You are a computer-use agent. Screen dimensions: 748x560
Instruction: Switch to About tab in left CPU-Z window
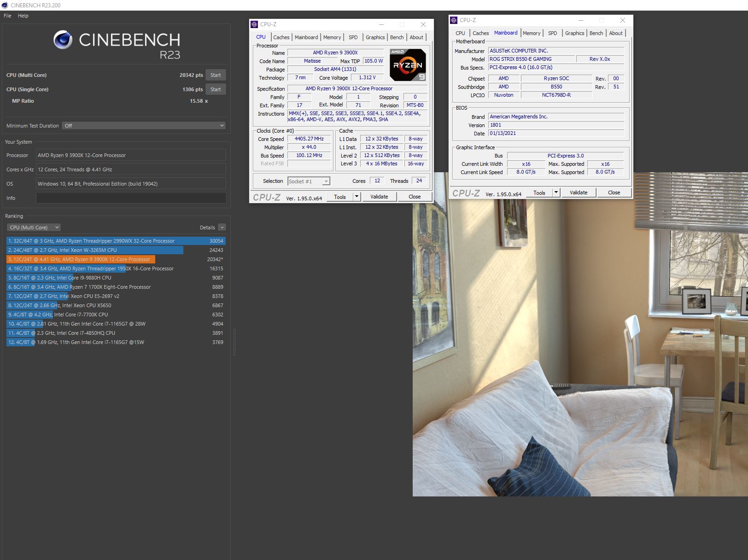(416, 37)
